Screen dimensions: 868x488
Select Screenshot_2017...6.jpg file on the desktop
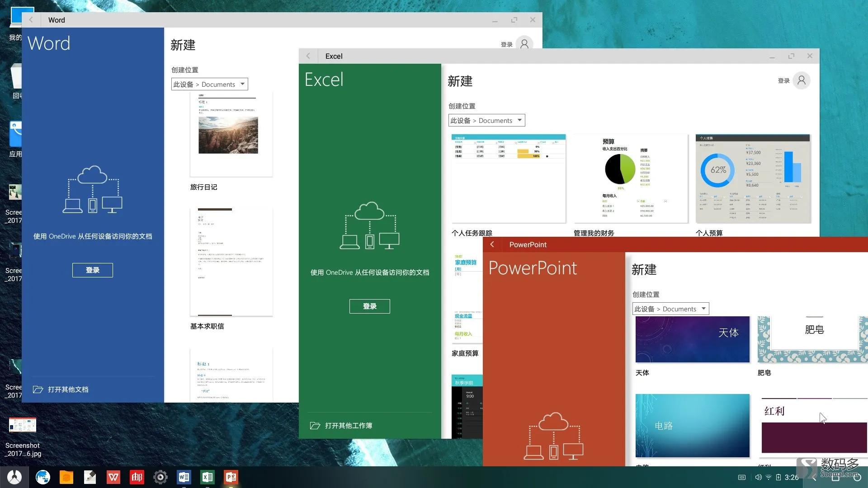click(23, 437)
